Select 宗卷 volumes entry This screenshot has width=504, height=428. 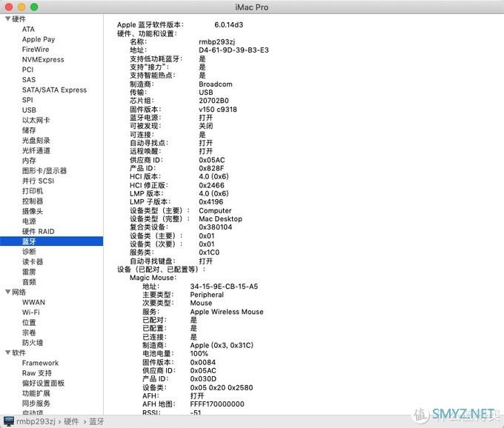coord(29,332)
